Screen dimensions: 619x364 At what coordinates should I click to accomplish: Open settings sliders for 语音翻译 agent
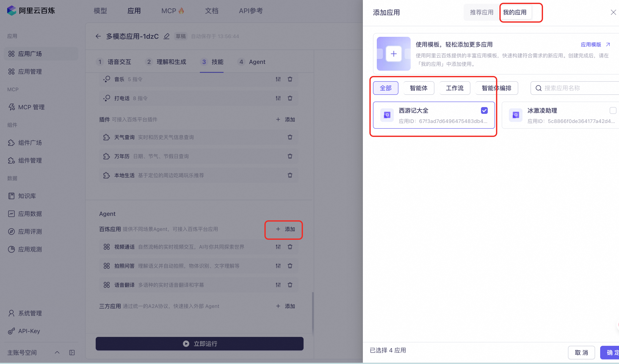click(x=278, y=285)
